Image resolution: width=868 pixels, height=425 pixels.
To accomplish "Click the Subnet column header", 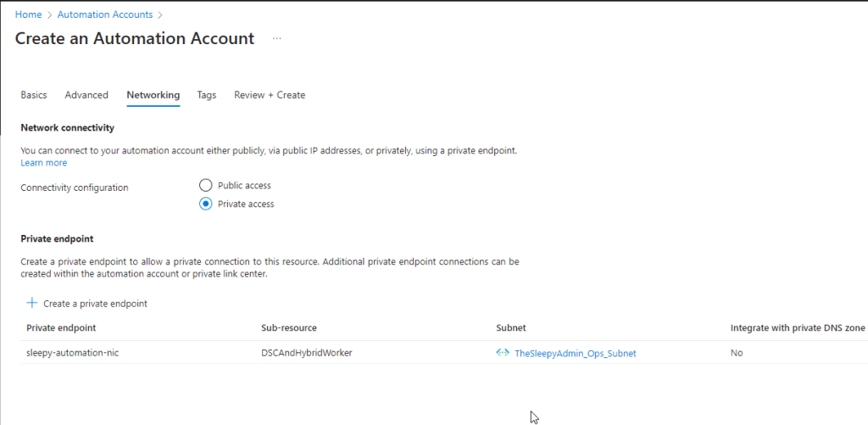I will click(510, 327).
